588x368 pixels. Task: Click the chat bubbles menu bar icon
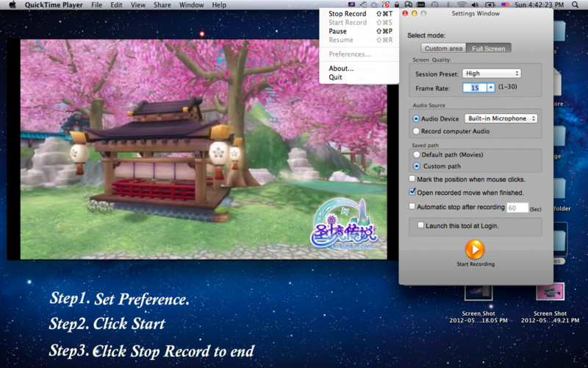(x=409, y=5)
